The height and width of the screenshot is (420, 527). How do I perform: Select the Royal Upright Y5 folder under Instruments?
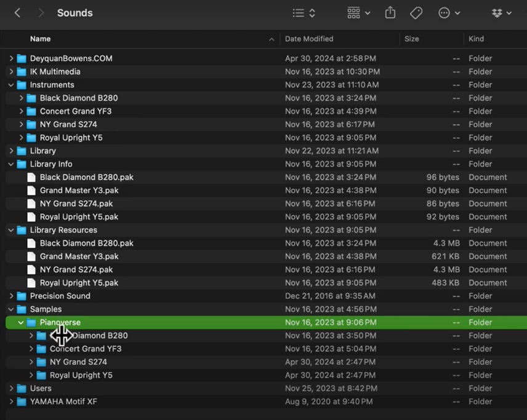coord(71,138)
